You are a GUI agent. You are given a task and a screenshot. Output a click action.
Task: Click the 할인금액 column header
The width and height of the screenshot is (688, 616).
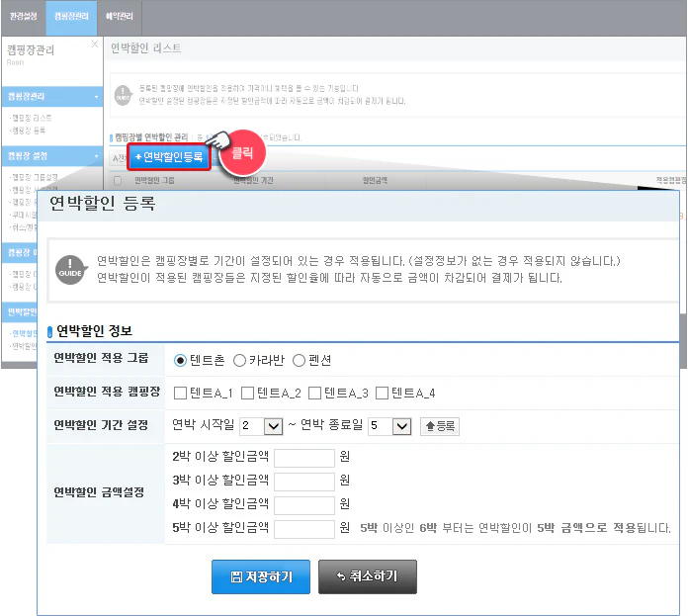coord(375,180)
